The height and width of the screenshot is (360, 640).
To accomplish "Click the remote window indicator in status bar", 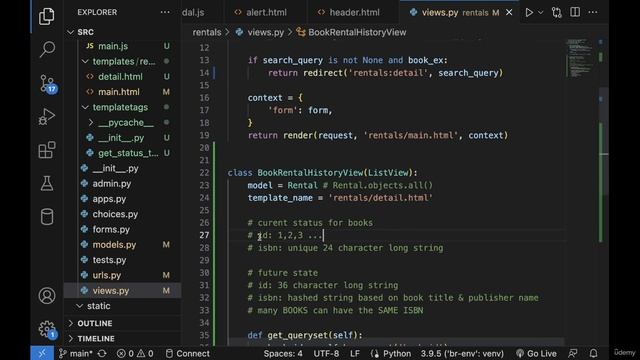I will coord(42,353).
